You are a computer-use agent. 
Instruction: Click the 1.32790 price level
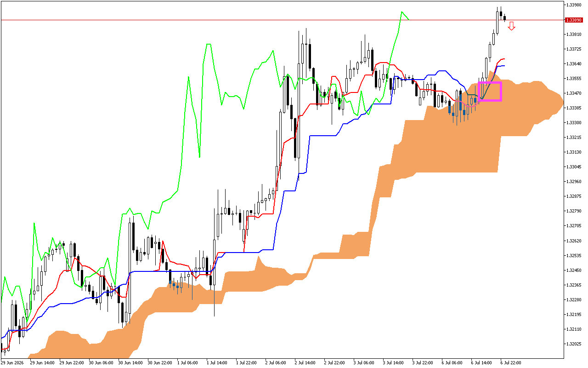[574, 211]
